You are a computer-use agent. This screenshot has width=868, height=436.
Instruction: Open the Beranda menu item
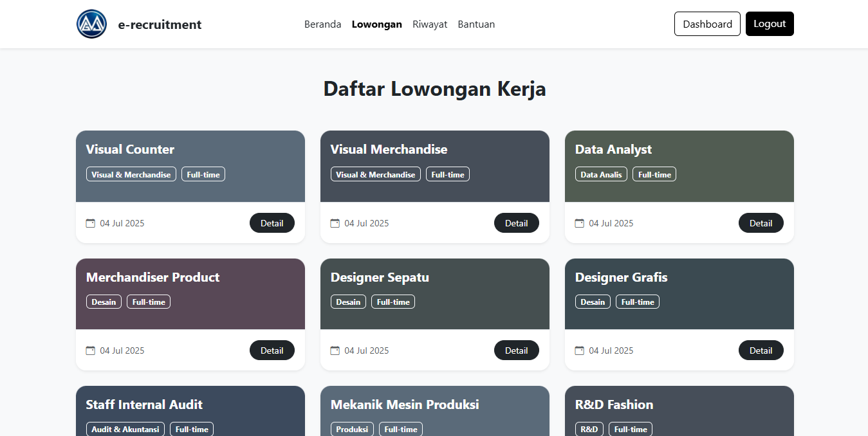(322, 24)
